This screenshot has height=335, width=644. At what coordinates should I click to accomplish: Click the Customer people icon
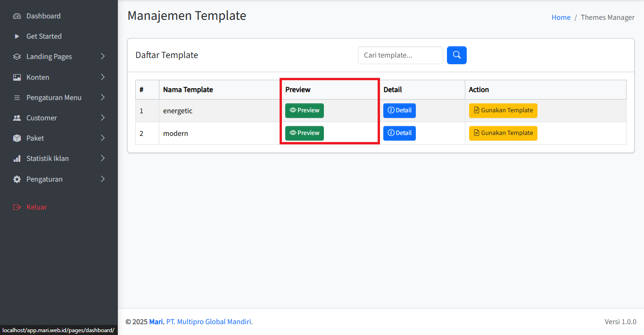pos(17,118)
